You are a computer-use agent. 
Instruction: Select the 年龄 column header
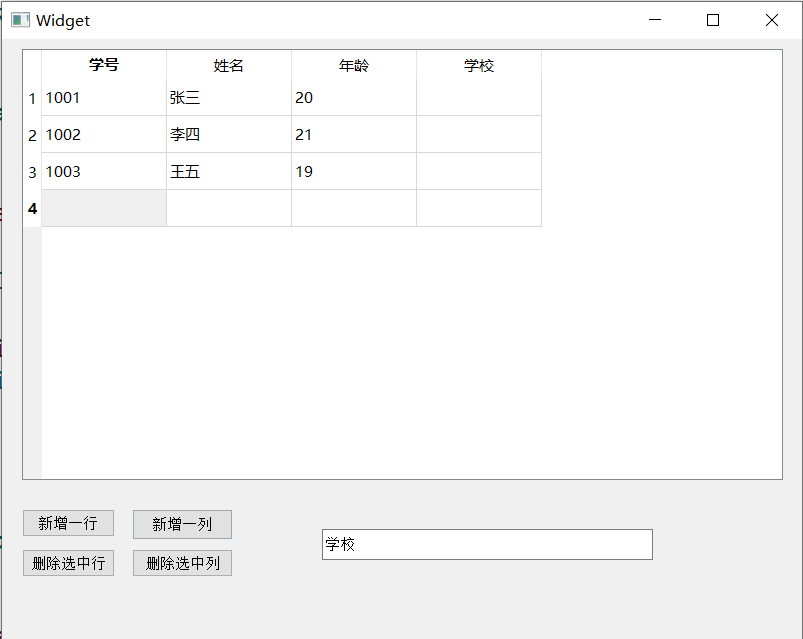point(354,65)
